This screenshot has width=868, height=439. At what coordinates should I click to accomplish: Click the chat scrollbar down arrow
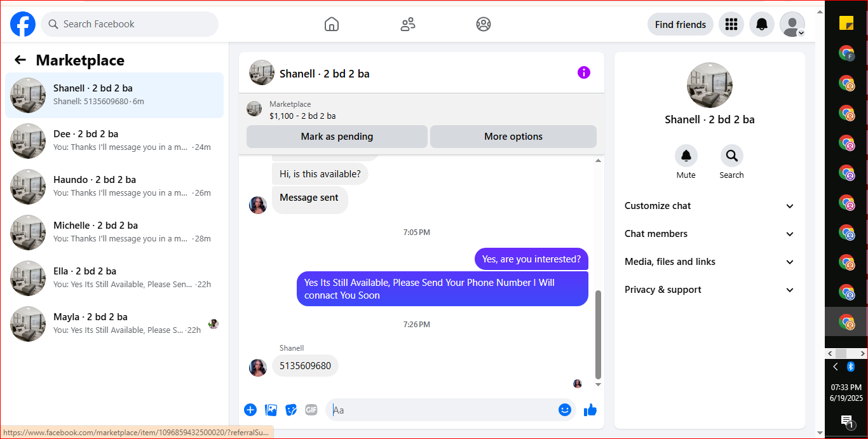tap(598, 384)
